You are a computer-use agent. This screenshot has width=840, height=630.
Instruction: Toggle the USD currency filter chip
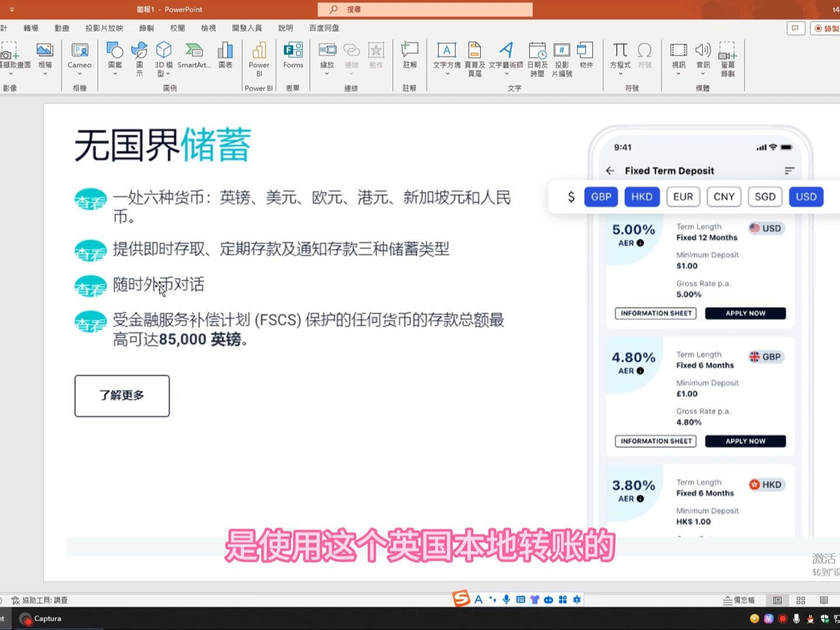806,197
